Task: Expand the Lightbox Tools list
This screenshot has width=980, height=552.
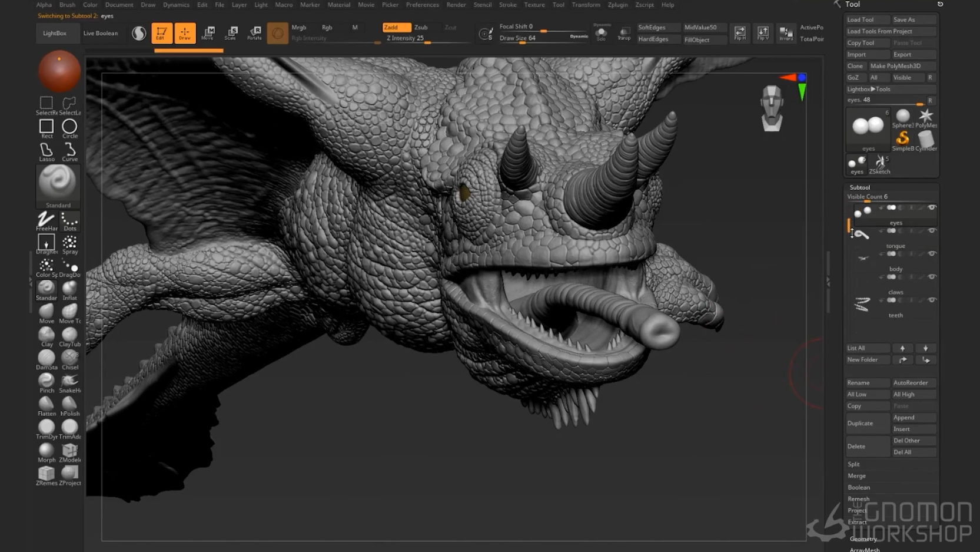Action: pos(869,89)
